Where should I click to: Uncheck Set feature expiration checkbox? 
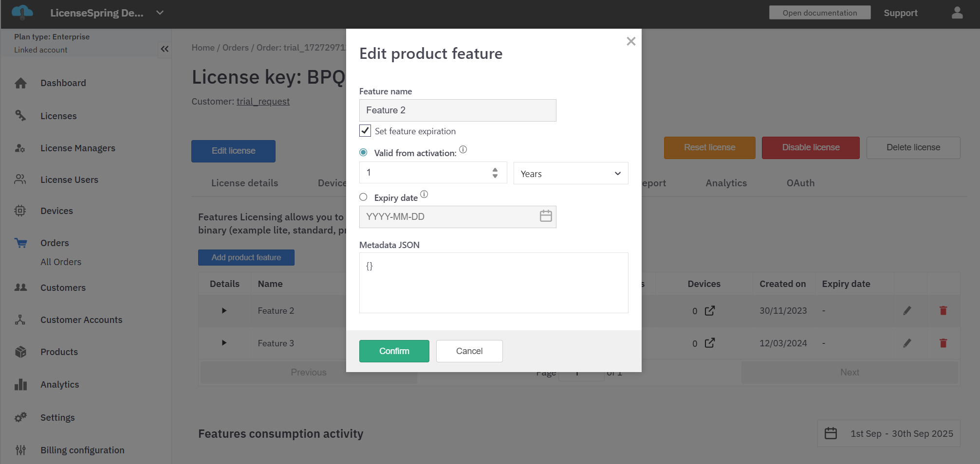[365, 131]
